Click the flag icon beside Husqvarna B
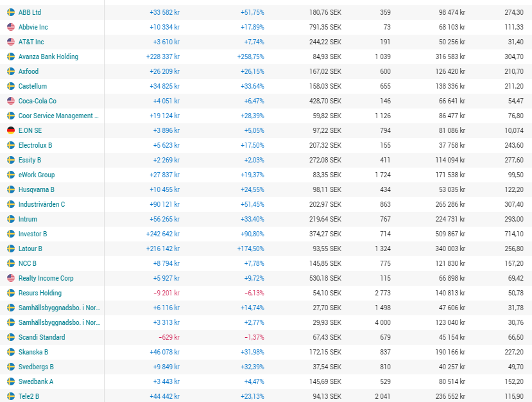Image resolution: width=532 pixels, height=402 pixels. pos(11,189)
